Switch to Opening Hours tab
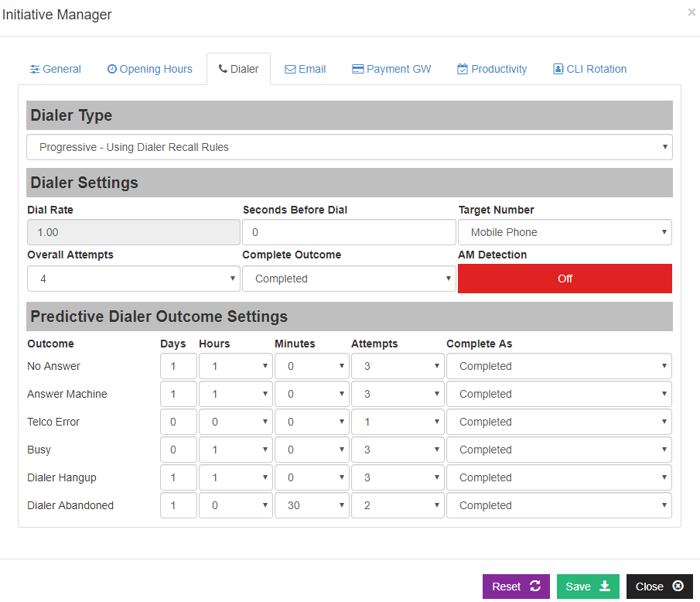The height and width of the screenshot is (602, 700). click(x=149, y=69)
